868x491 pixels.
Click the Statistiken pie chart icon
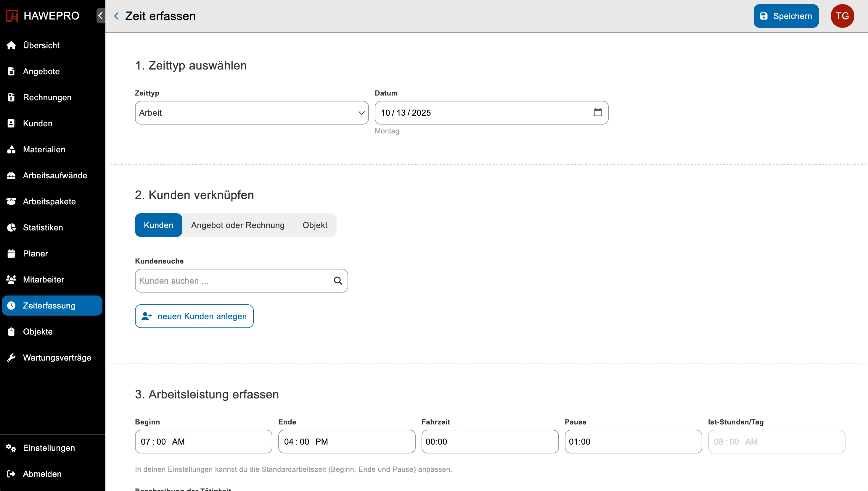[11, 228]
